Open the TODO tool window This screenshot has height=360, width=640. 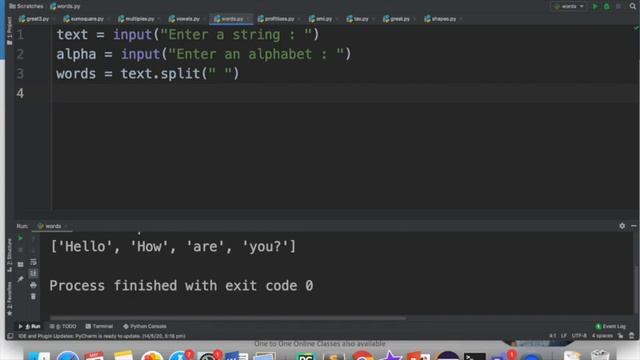pos(63,327)
